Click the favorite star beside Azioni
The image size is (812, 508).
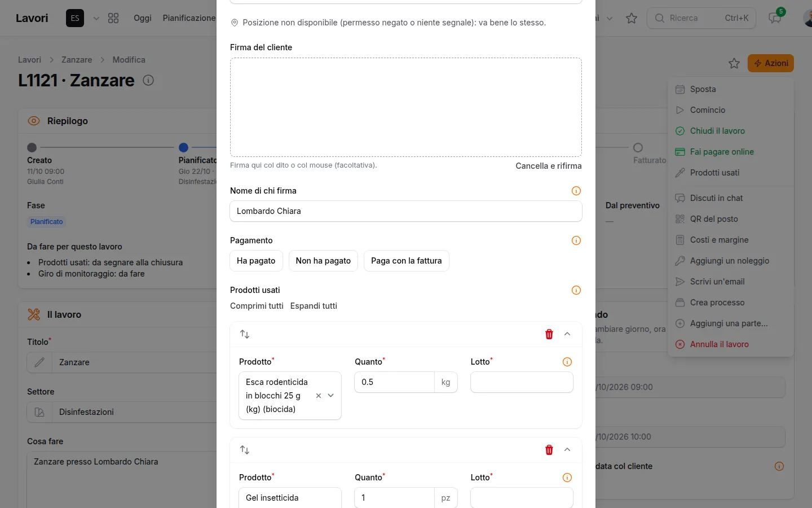(734, 63)
